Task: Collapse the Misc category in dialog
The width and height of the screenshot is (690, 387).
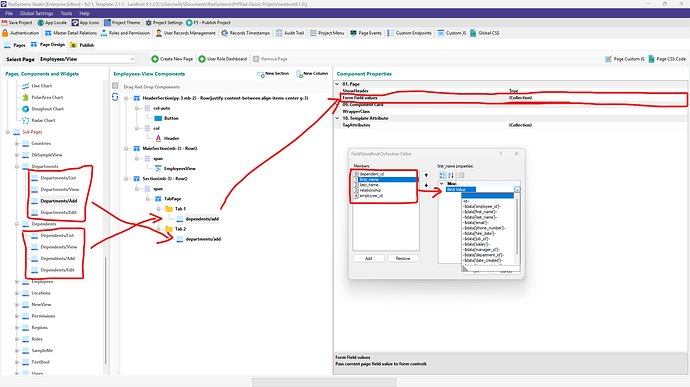Action: [x=442, y=184]
